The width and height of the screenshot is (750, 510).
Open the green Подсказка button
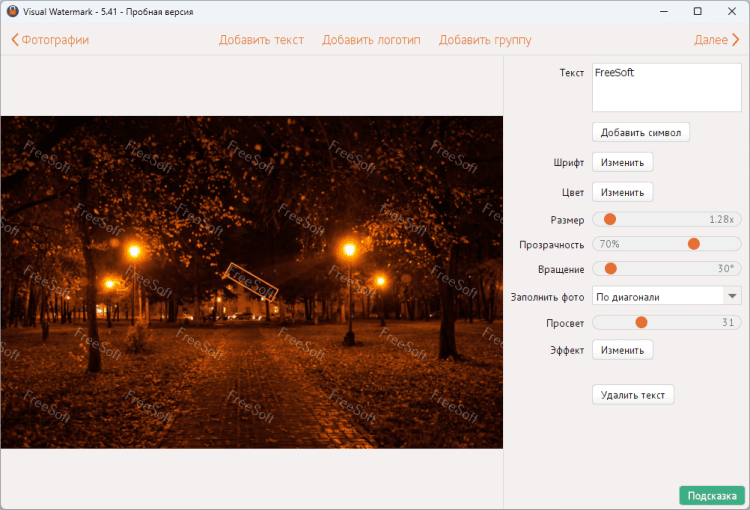(x=712, y=496)
